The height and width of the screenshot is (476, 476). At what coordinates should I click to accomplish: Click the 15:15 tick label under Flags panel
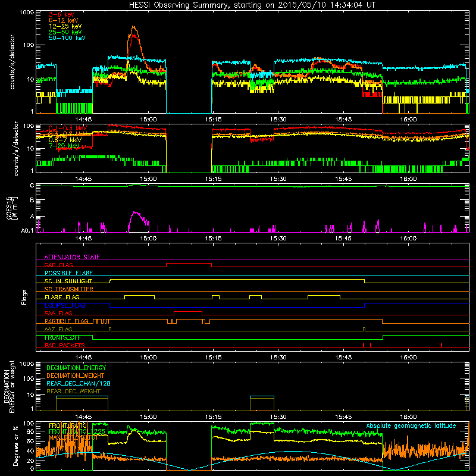[x=213, y=358]
